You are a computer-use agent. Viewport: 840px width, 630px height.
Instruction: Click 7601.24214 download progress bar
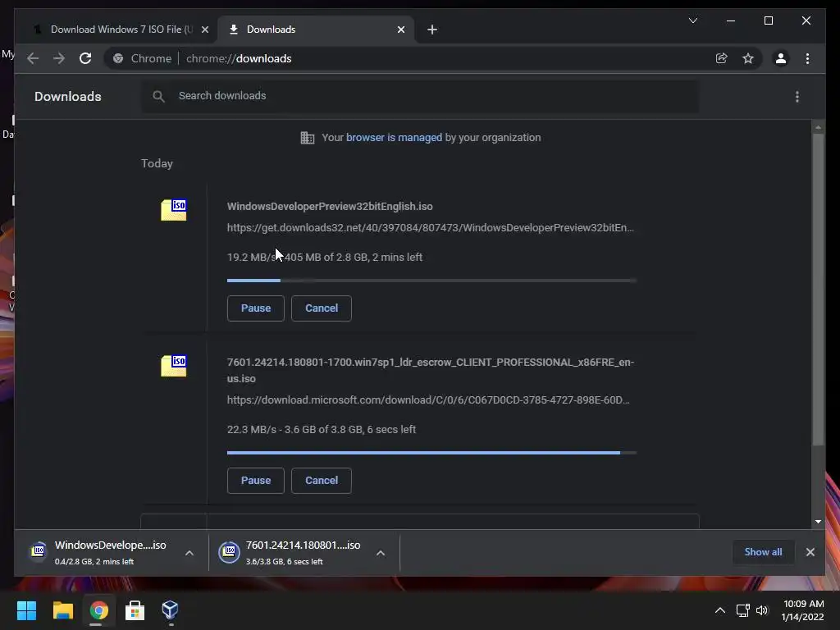[431, 453]
